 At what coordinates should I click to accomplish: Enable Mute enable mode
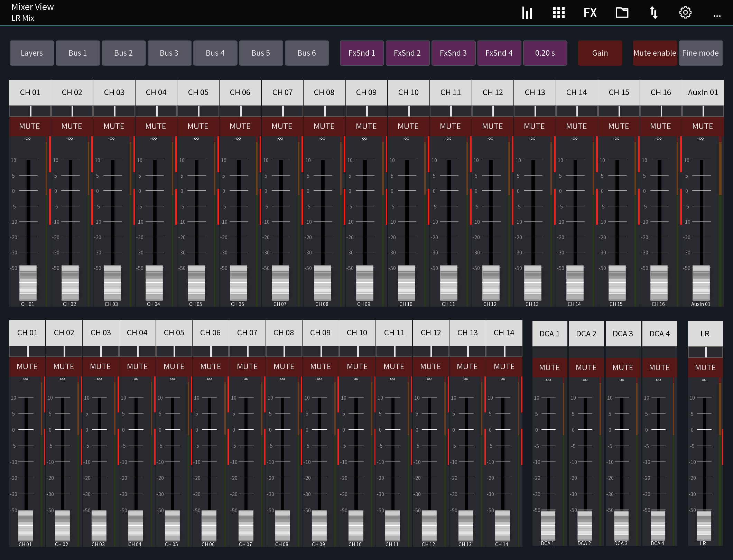click(655, 53)
